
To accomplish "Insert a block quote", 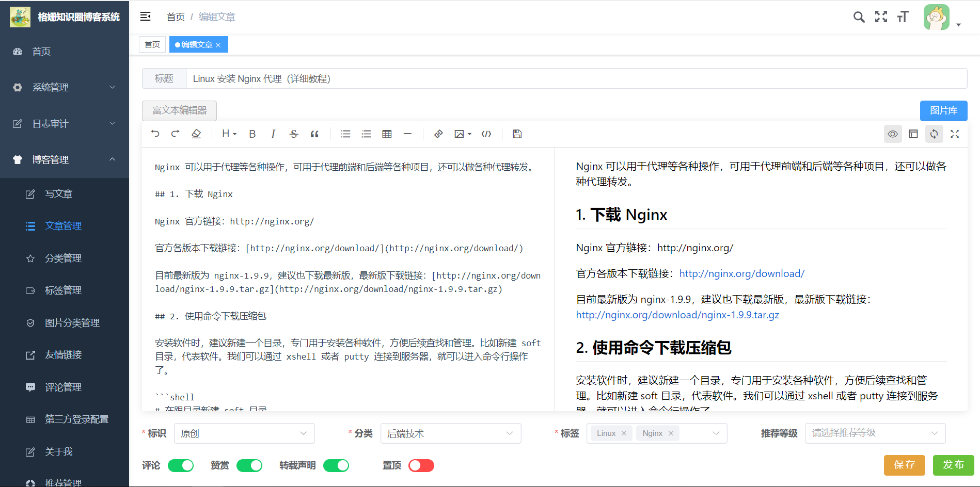I will point(314,134).
